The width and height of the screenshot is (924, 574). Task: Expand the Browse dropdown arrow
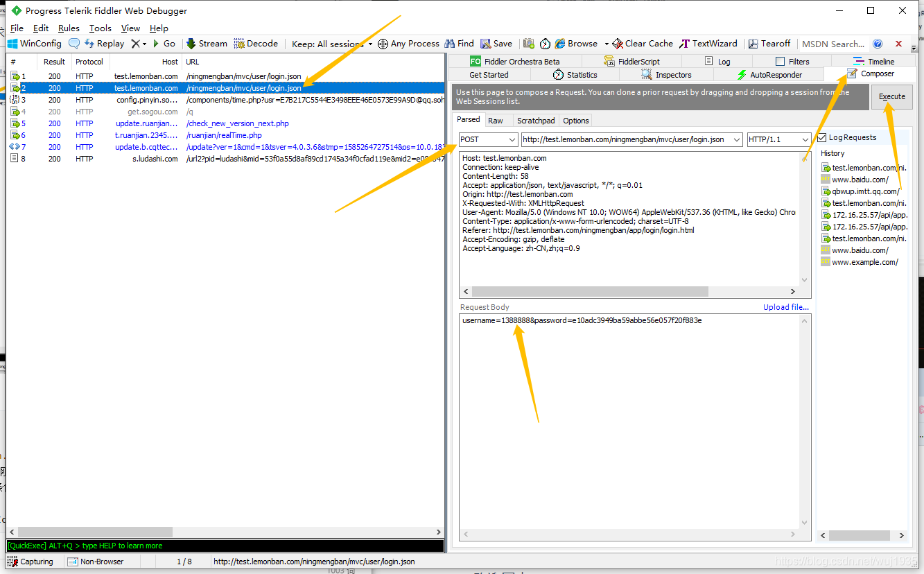pos(607,44)
